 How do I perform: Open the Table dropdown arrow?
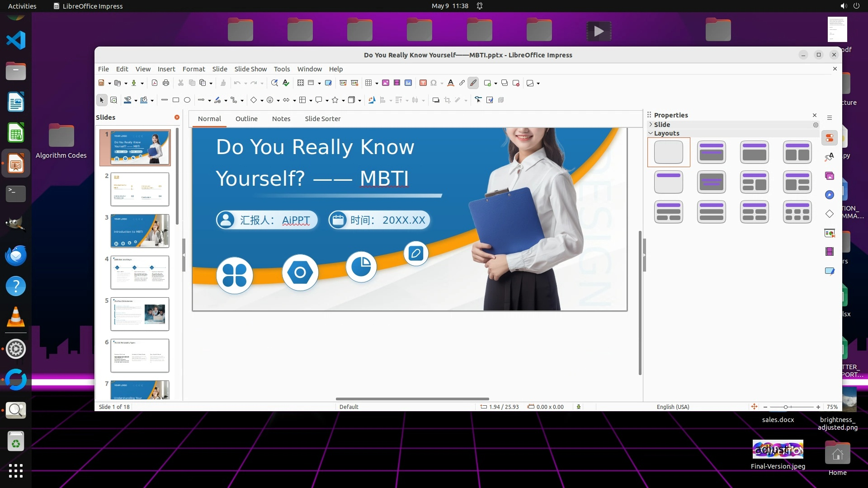(377, 83)
